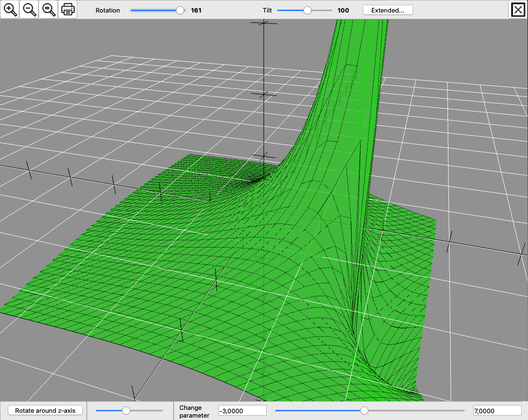Viewport: 528px width, 420px height.
Task: Click the Tilt slider handle
Action: coord(307,10)
